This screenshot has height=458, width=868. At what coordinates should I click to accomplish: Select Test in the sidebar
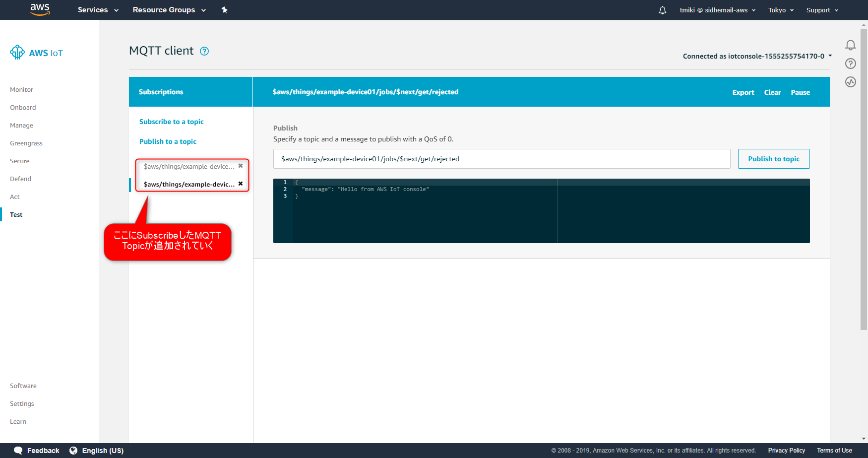click(x=16, y=215)
